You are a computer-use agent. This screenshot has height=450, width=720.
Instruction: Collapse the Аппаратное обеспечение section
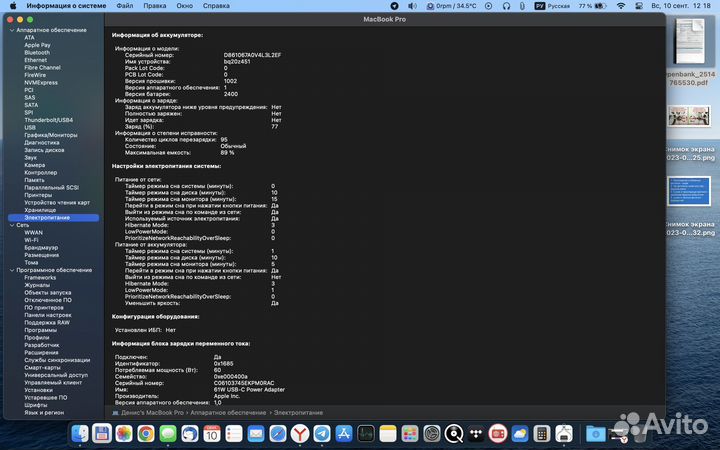(12, 30)
